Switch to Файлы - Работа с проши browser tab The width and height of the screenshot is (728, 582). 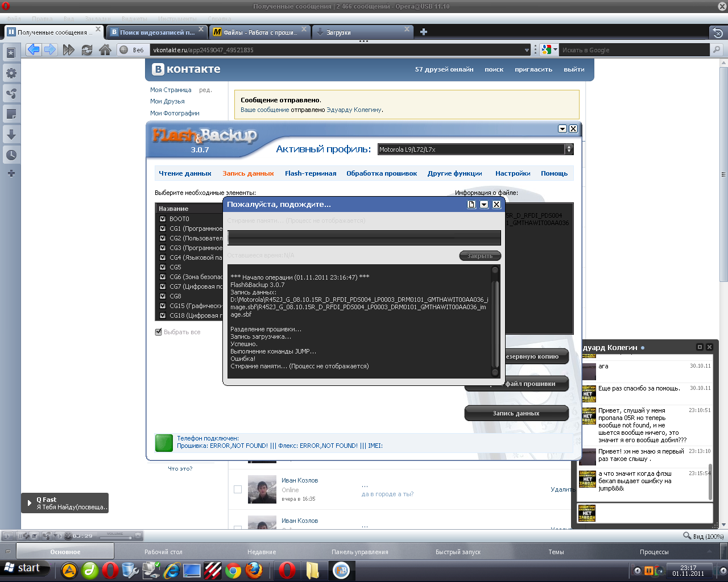tap(259, 32)
